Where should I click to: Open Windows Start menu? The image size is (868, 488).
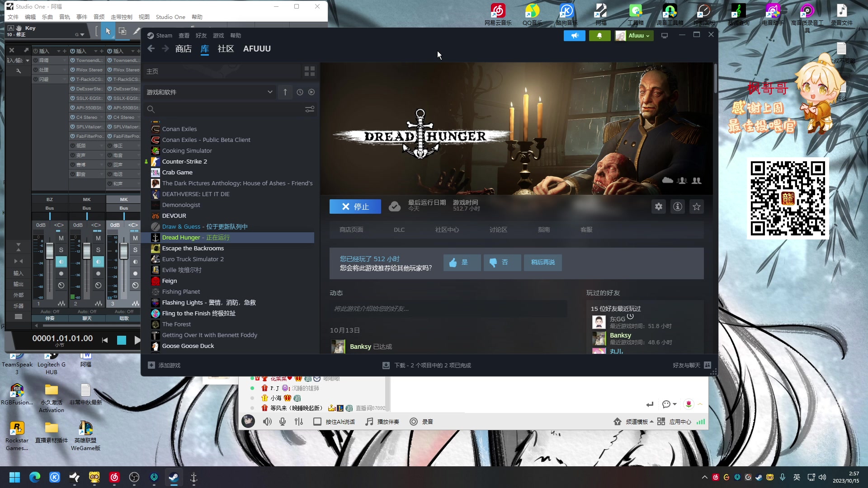pos(15,477)
